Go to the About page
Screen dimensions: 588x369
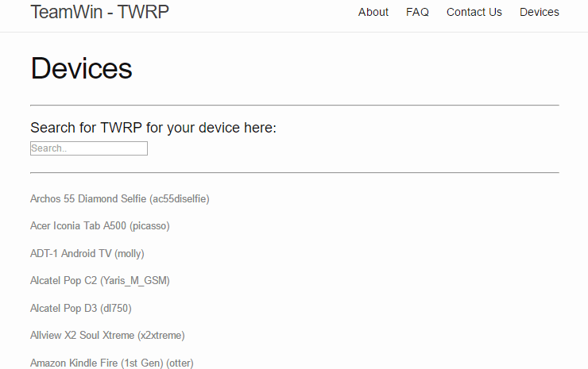pyautogui.click(x=373, y=13)
